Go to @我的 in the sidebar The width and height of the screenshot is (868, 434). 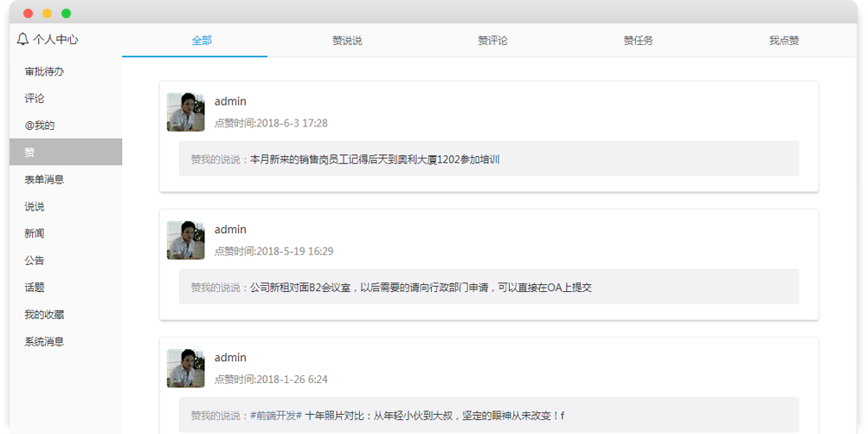[x=40, y=126]
